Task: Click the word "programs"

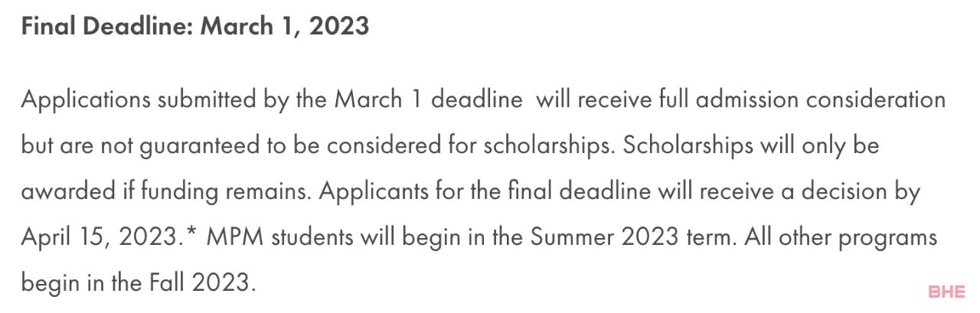Action: (x=887, y=238)
